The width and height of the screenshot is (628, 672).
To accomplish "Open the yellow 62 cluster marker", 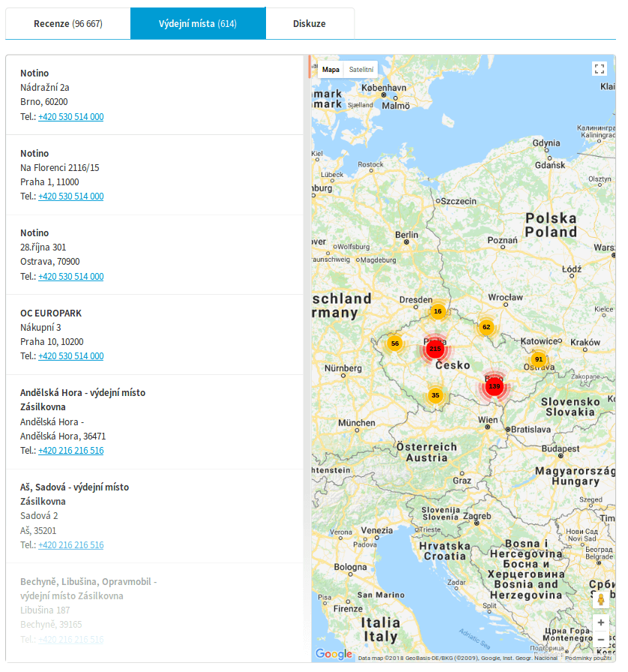I will click(x=486, y=328).
